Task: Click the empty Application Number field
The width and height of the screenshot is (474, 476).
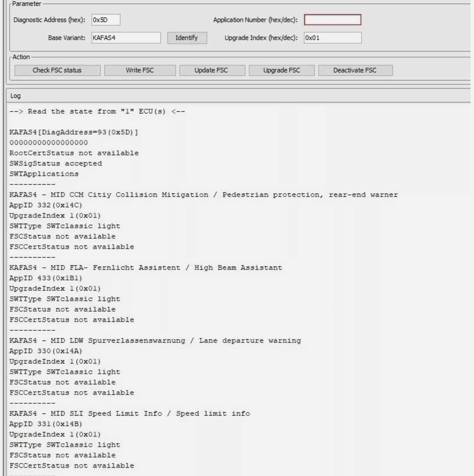Action: coord(332,20)
